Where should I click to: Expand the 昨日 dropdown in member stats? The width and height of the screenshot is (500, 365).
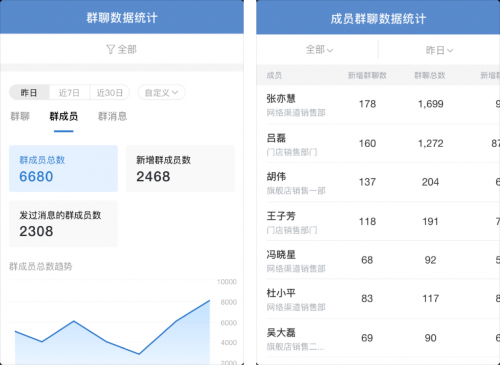[439, 50]
